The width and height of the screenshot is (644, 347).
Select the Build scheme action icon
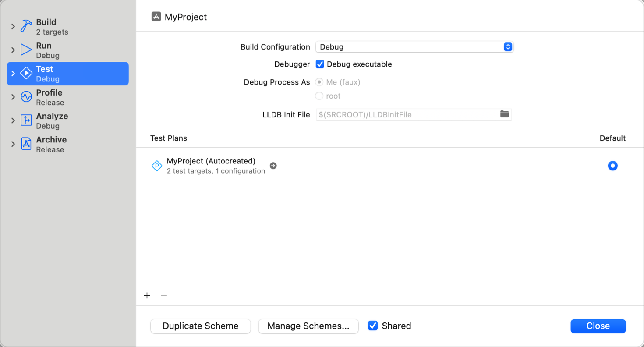[25, 26]
